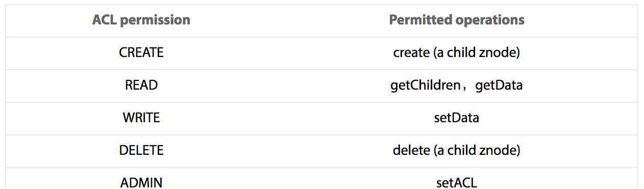Click the ACL permission column header

pos(141,20)
